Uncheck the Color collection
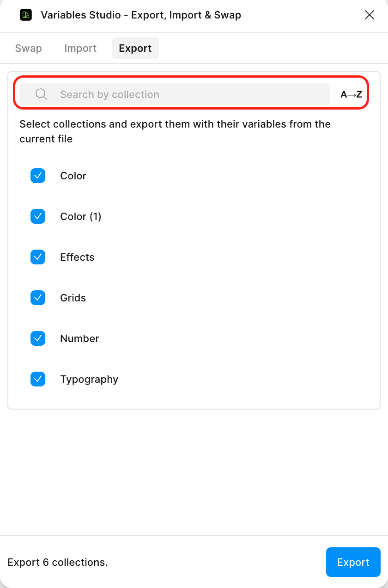This screenshot has width=388, height=588. tap(38, 176)
